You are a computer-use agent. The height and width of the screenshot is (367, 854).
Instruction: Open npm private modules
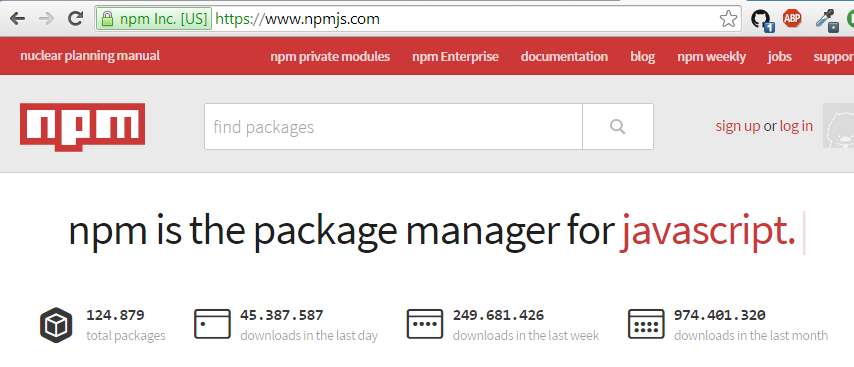pos(330,57)
